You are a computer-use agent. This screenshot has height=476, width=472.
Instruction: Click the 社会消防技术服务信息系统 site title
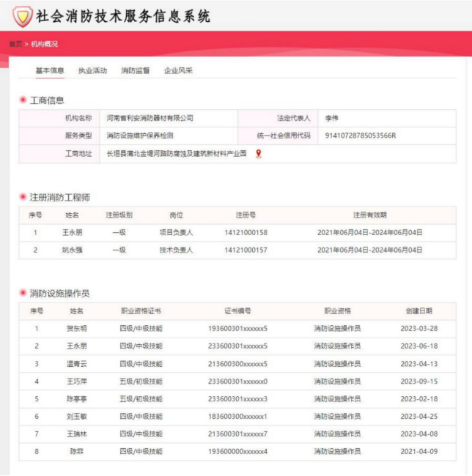(123, 16)
